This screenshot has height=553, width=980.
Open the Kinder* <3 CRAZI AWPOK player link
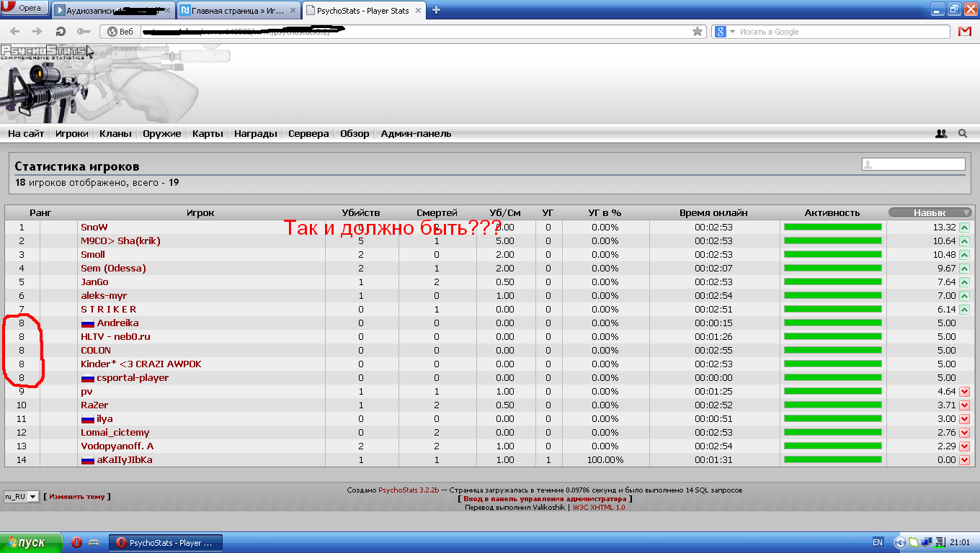point(141,364)
